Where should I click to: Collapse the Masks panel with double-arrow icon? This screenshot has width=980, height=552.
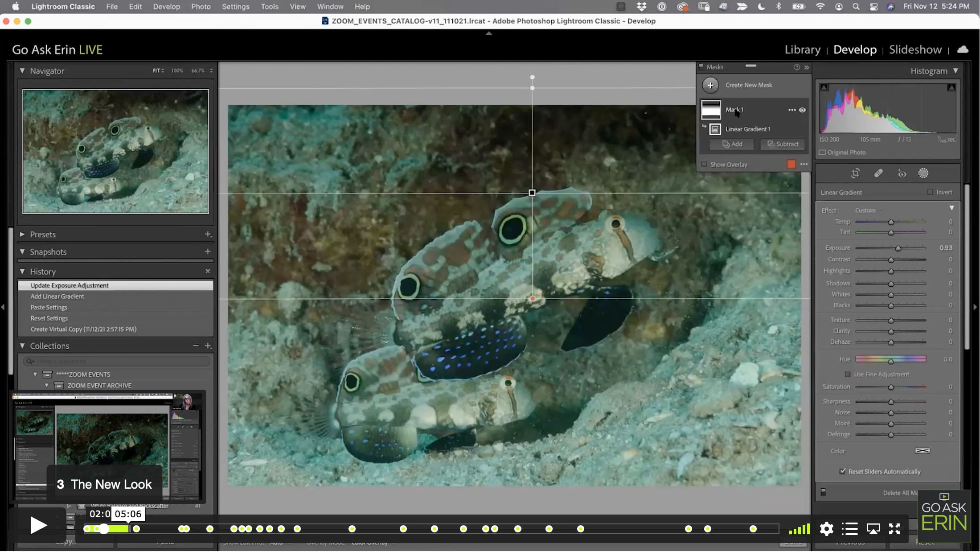click(806, 67)
